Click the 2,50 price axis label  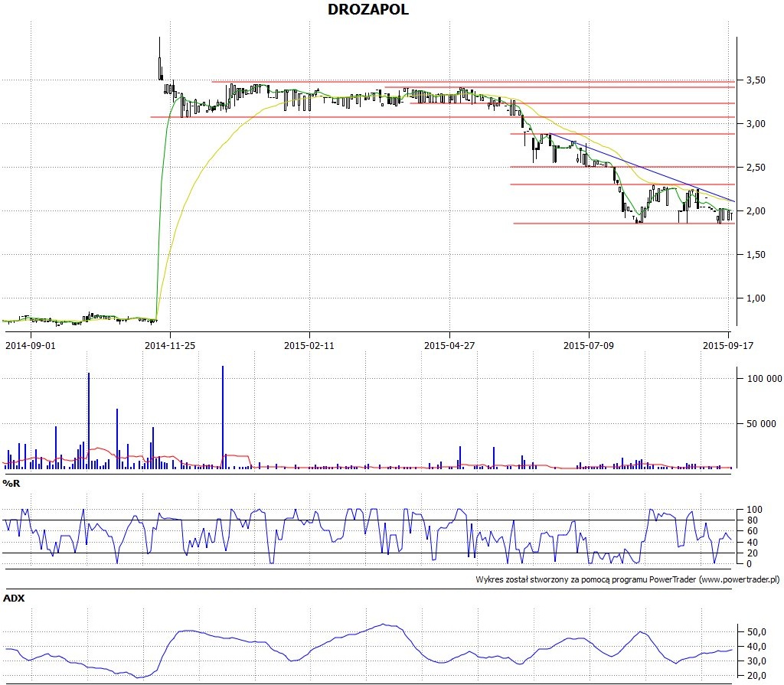(x=756, y=167)
